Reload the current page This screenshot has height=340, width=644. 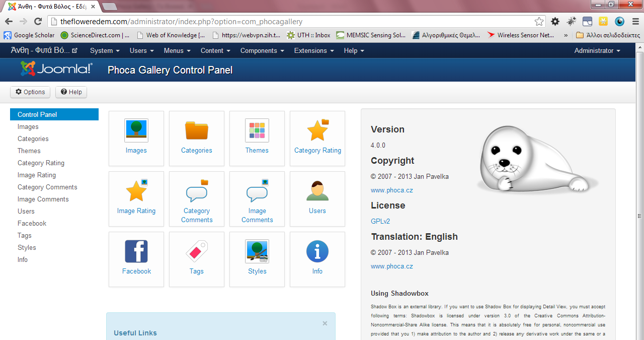click(38, 21)
